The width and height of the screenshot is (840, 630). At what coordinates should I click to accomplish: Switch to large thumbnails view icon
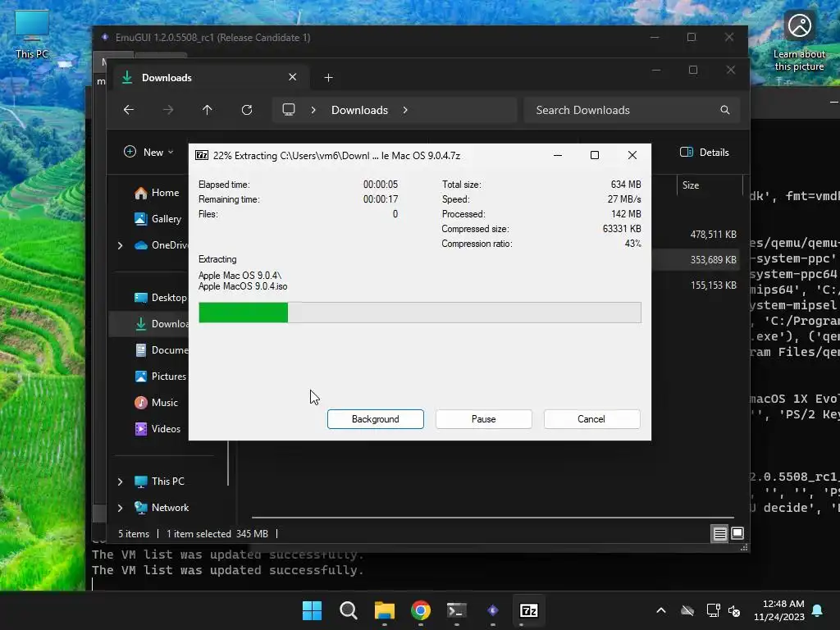[737, 533]
